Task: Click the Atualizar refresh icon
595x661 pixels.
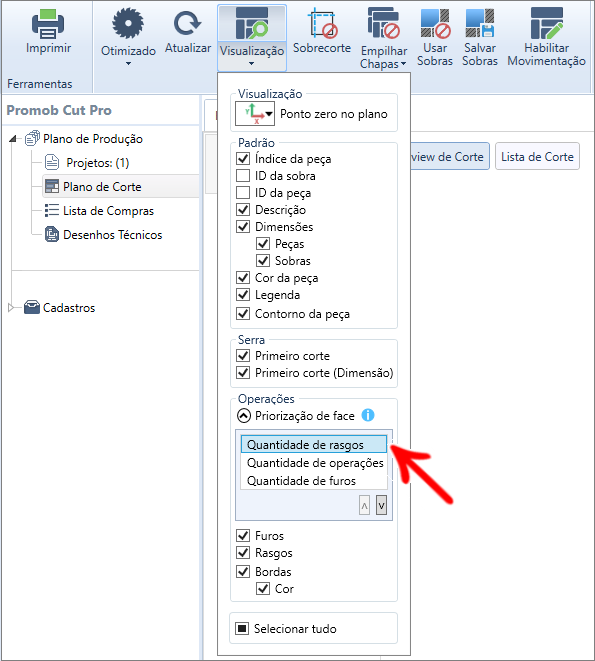Action: 187,23
